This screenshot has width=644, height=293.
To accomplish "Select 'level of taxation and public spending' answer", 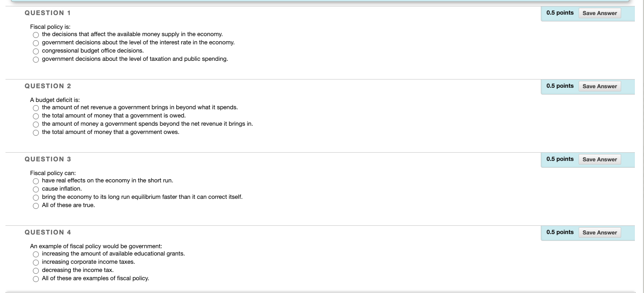I will (36, 59).
